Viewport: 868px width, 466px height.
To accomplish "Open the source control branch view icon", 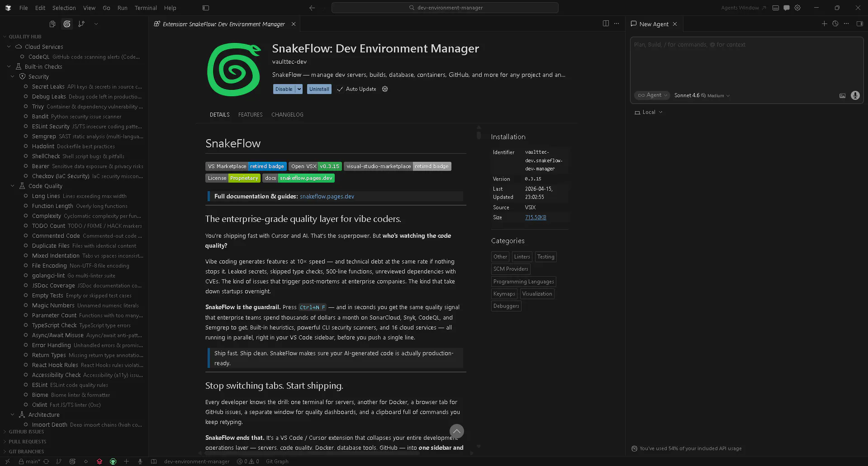I will 81,24.
